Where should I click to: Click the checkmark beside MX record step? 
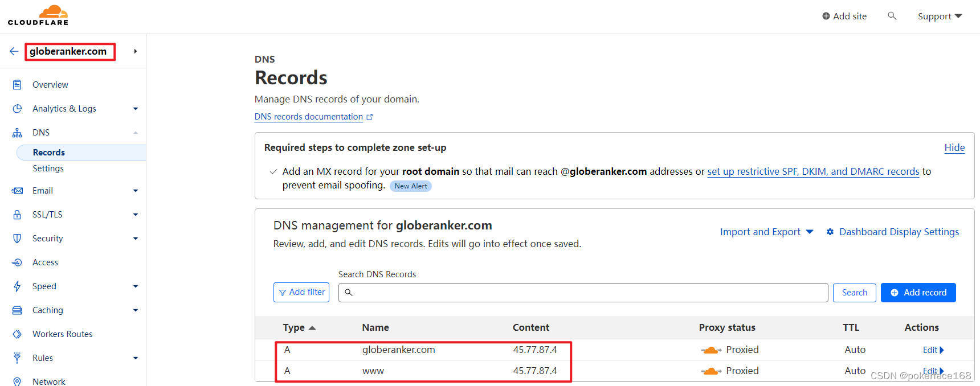273,171
